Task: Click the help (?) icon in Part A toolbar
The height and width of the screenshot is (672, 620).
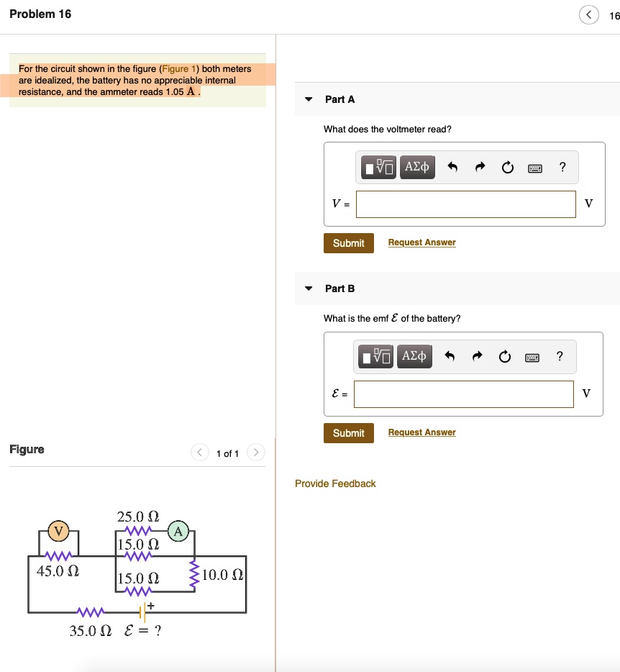Action: [562, 166]
